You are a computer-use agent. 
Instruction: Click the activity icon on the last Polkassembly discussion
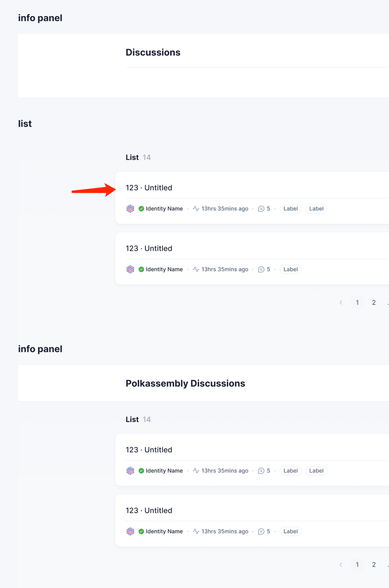pos(196,531)
